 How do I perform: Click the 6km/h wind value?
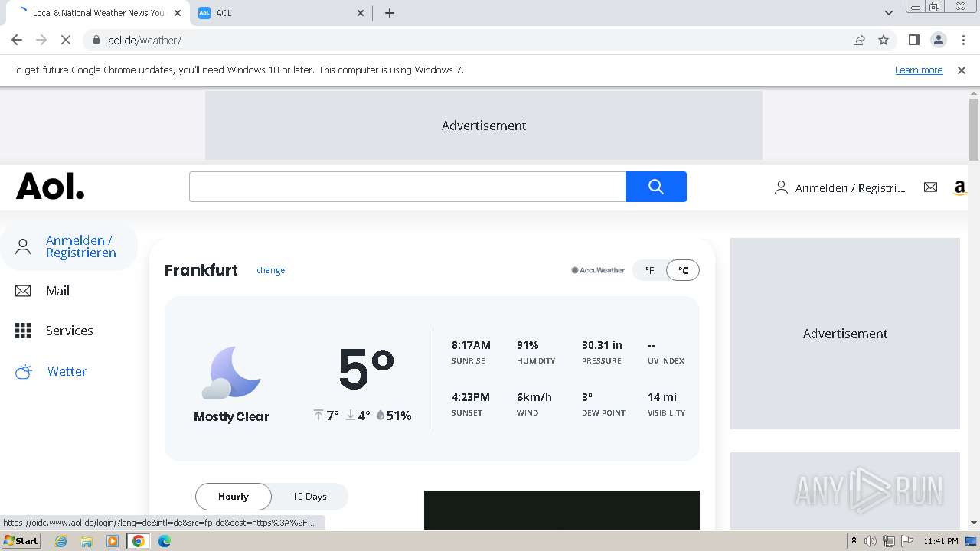534,397
